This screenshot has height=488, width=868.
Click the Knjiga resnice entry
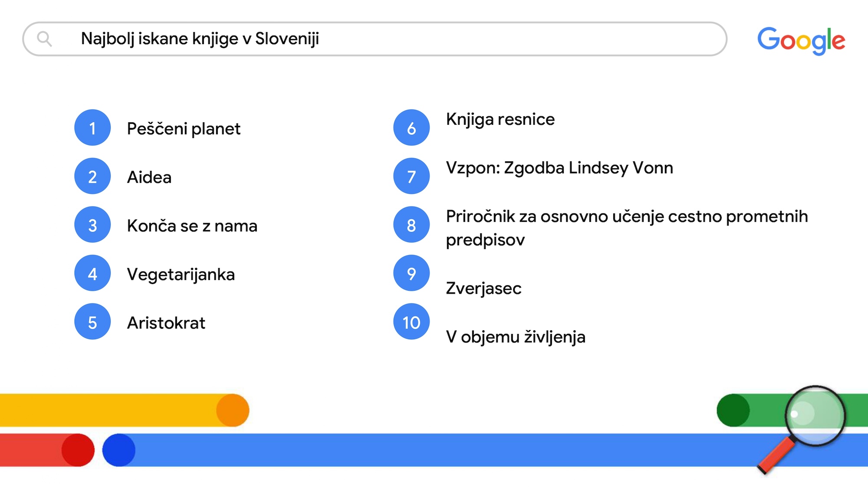[x=500, y=119]
